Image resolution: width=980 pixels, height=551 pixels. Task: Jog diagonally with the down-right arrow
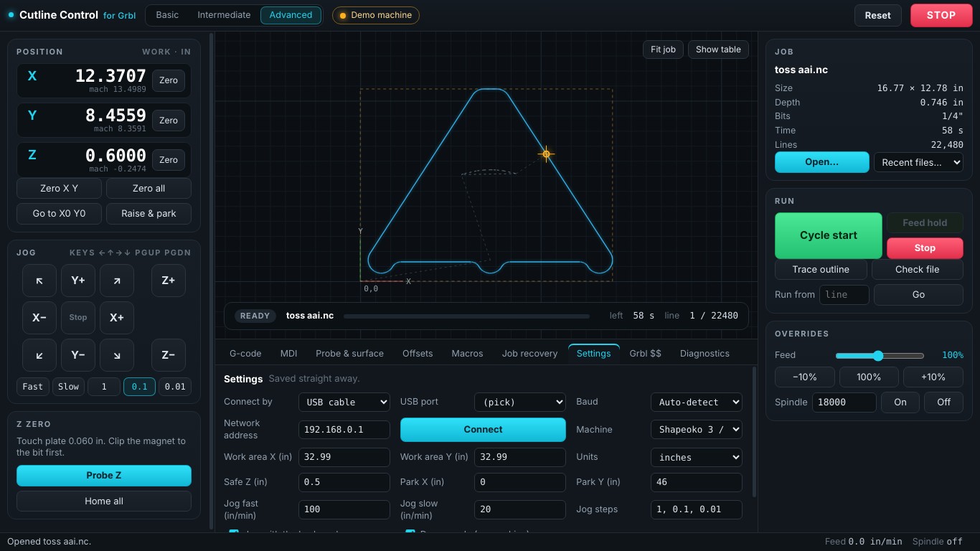click(x=117, y=355)
